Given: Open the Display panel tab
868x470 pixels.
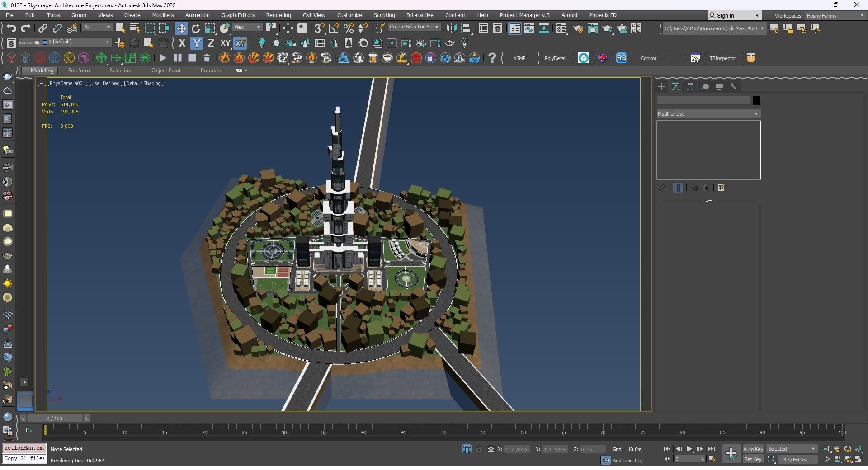Looking at the screenshot, I should click(x=719, y=87).
